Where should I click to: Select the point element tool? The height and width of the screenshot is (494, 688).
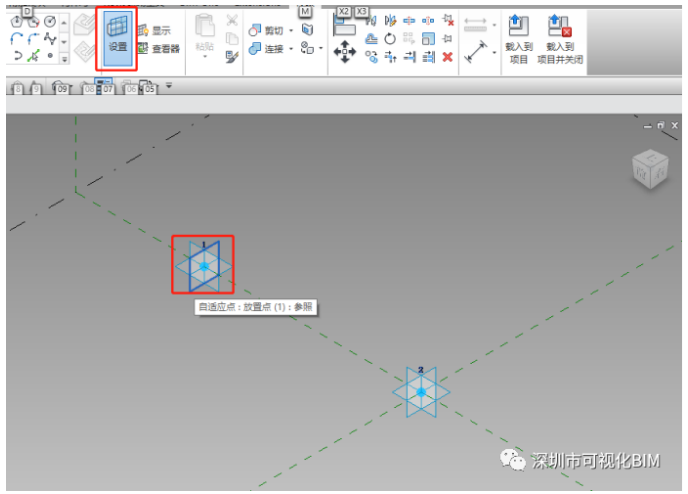[x=50, y=56]
